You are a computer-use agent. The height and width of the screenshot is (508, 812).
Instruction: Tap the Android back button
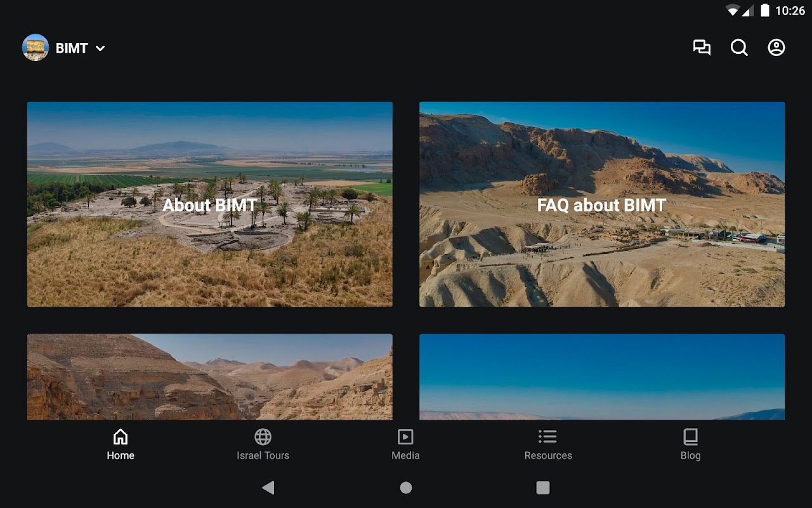pyautogui.click(x=268, y=488)
